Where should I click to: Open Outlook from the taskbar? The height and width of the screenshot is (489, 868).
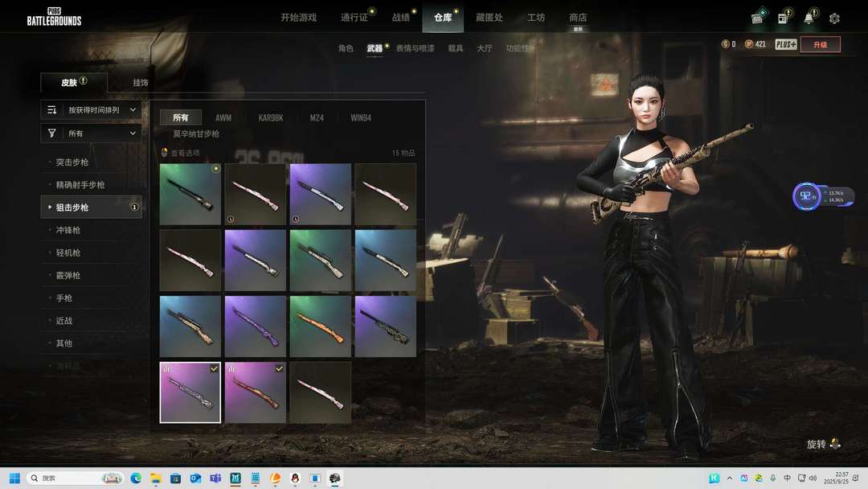click(x=195, y=478)
